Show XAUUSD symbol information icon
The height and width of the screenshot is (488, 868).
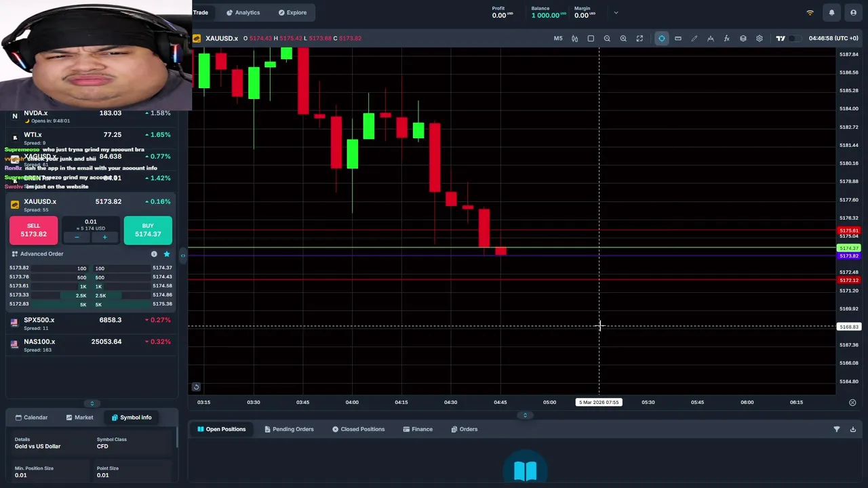154,254
